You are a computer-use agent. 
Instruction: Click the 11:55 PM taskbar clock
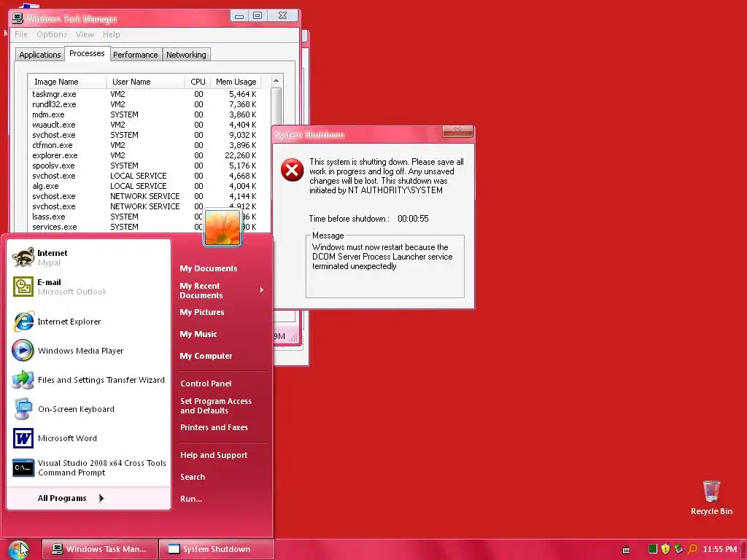[x=719, y=549]
